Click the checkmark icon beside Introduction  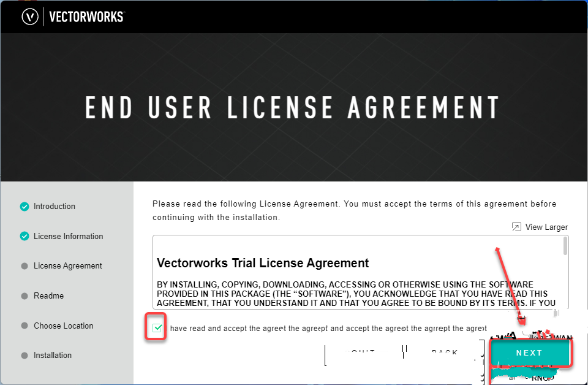point(24,207)
